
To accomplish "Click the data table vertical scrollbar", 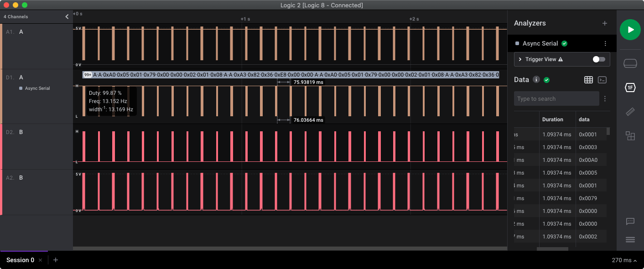I will 608,132.
